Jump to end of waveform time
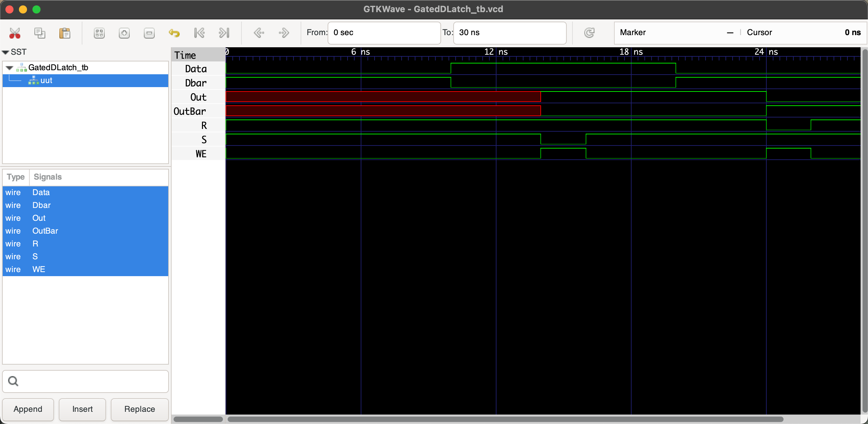 pyautogui.click(x=224, y=33)
